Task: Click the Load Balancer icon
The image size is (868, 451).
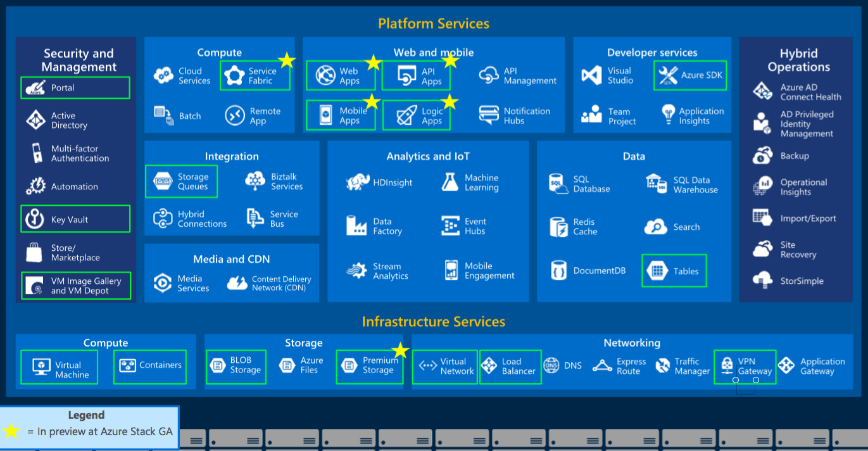Action: click(489, 365)
